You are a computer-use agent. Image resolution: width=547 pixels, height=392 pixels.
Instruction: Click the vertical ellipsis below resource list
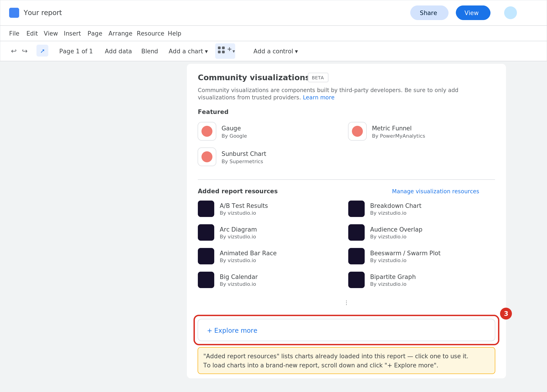[346, 303]
